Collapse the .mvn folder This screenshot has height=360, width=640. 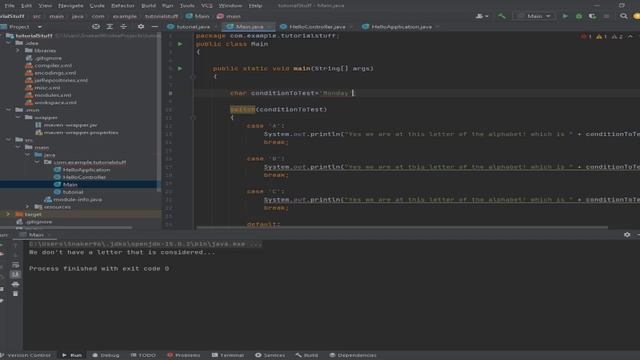(x=9, y=110)
